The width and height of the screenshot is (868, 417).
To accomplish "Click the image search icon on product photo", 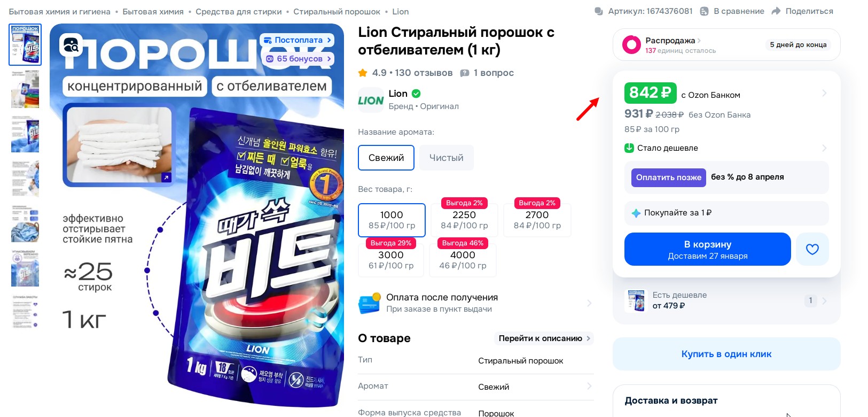I will click(x=71, y=45).
